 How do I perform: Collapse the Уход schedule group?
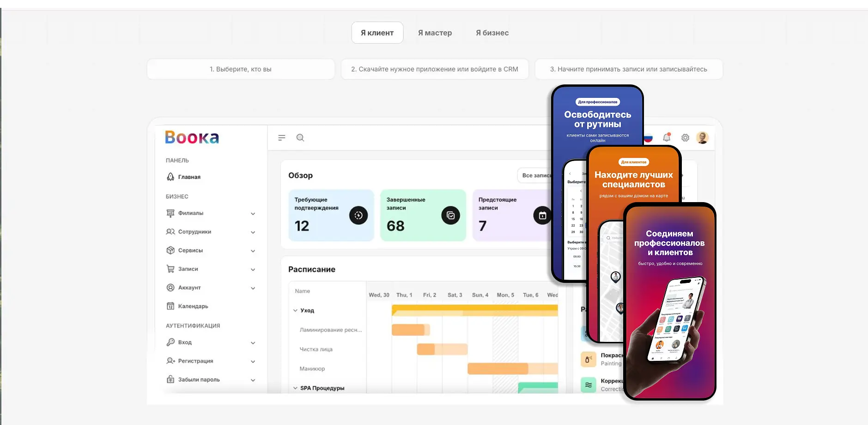(x=295, y=311)
